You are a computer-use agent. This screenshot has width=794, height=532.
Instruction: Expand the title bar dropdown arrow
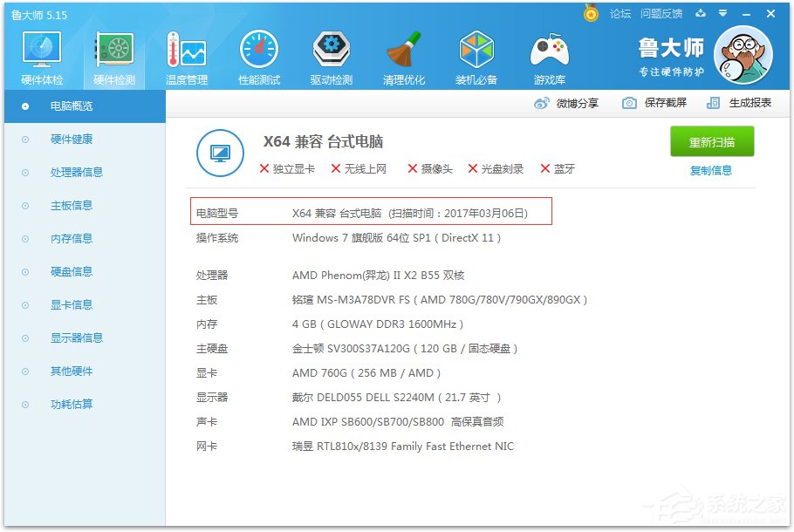pos(724,13)
